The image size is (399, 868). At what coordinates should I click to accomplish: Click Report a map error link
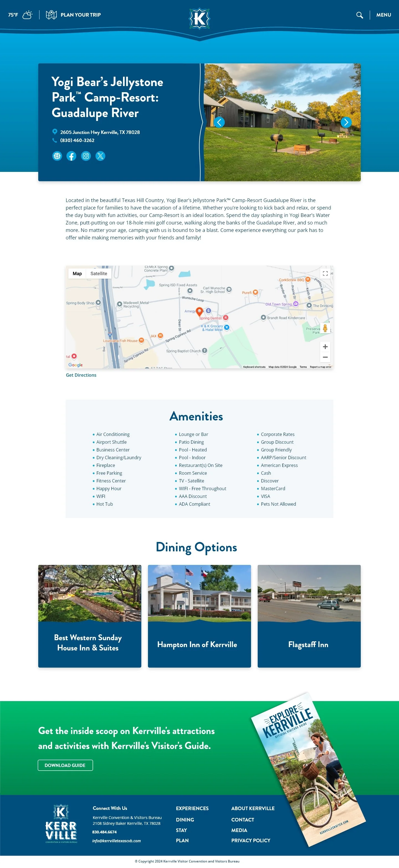[x=320, y=367]
